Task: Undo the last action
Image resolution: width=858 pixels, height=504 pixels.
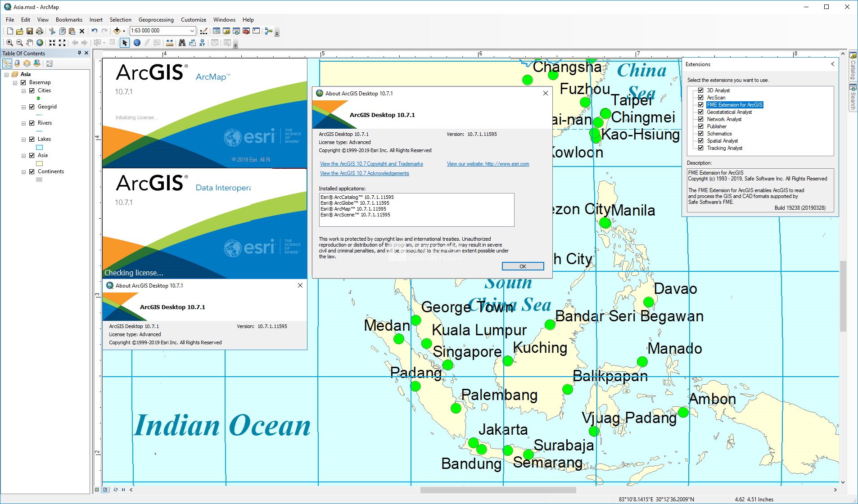Action: (x=95, y=31)
